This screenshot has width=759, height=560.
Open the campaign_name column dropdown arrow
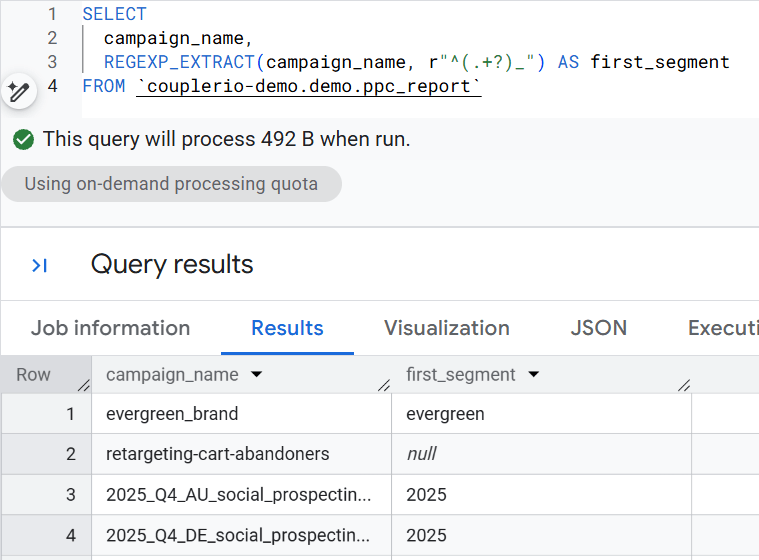point(257,374)
